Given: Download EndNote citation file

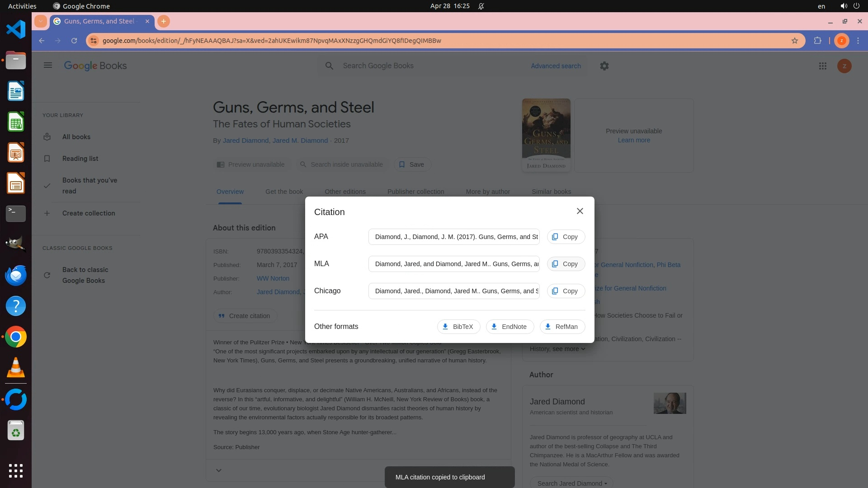Looking at the screenshot, I should [x=509, y=327].
